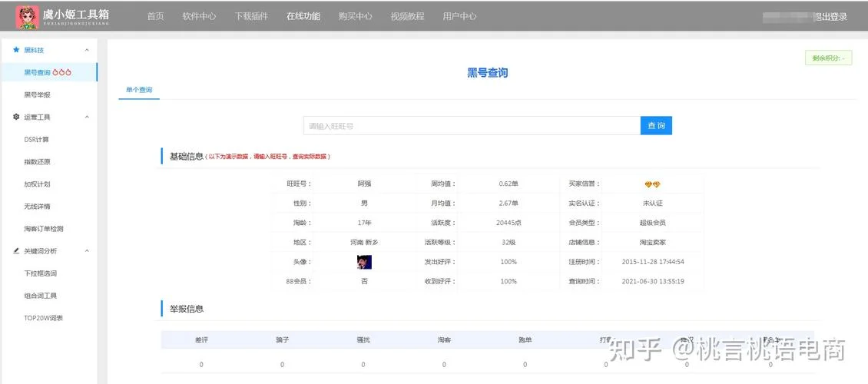Click the 100% value in 发出好评 row
Viewport: 868px width, 384px height.
509,262
